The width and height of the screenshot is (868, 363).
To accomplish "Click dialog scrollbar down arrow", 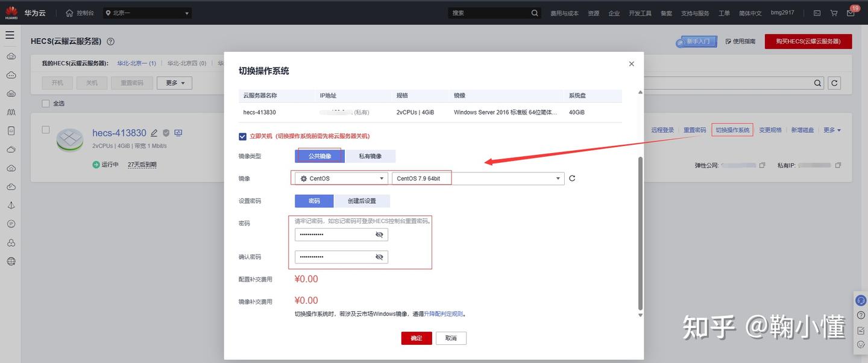I will coord(641,315).
